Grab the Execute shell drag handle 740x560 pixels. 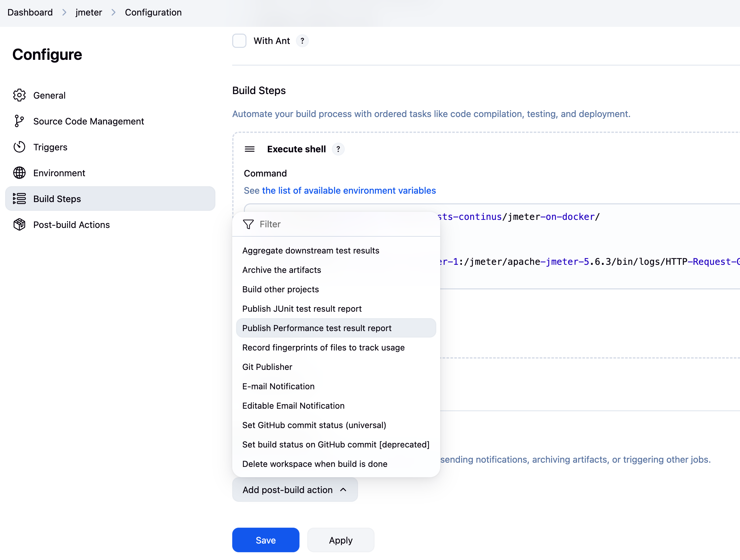(x=250, y=149)
